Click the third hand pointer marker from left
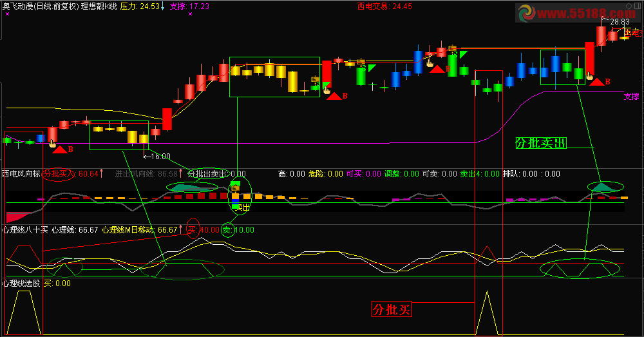 click(x=430, y=63)
